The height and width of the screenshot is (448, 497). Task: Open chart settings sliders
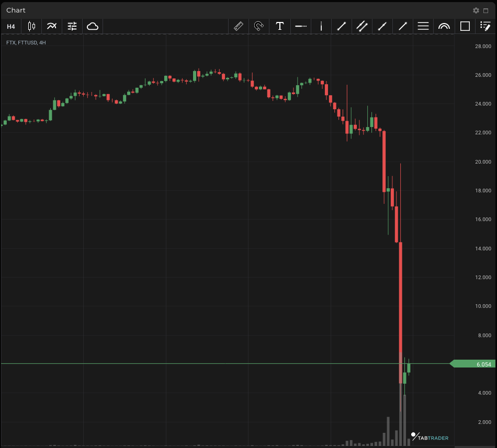pos(72,26)
